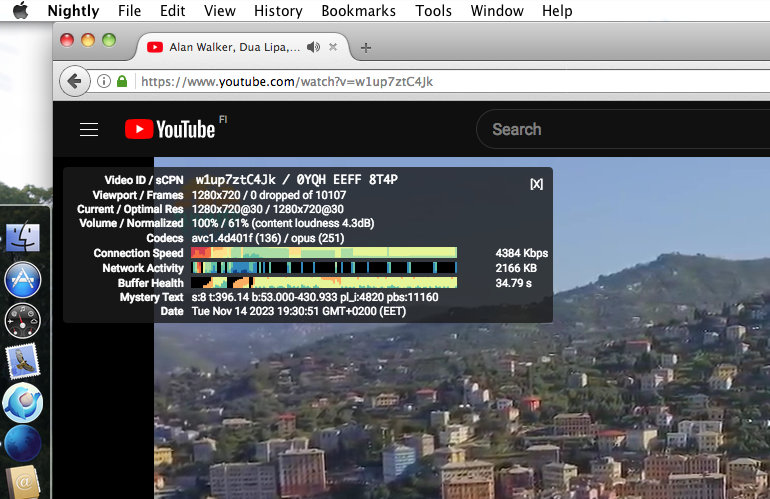Click the Volume / Normalized value 100% / 61%

coord(283,223)
